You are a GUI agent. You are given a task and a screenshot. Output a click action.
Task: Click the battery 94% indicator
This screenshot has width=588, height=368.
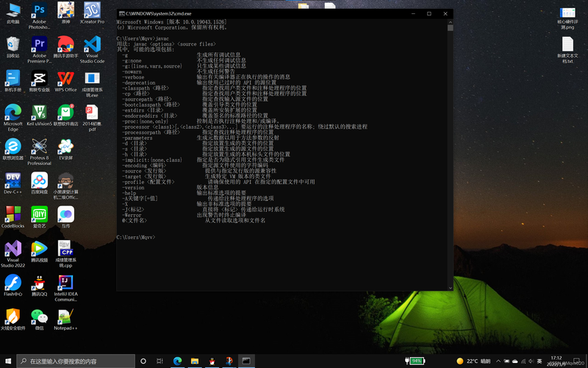click(415, 361)
